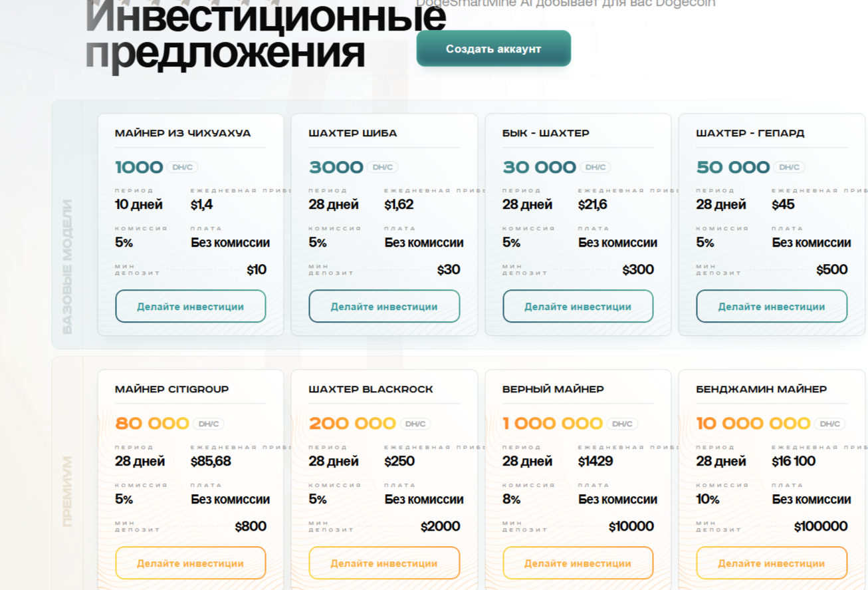Select invest button for Шахтер - Гепард
This screenshot has height=590, width=868.
[771, 307]
